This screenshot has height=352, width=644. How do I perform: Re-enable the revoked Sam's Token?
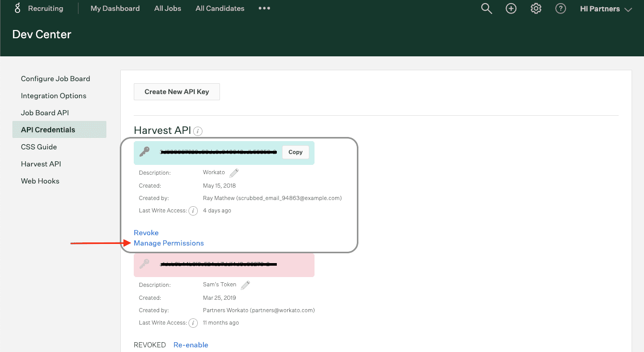click(191, 345)
